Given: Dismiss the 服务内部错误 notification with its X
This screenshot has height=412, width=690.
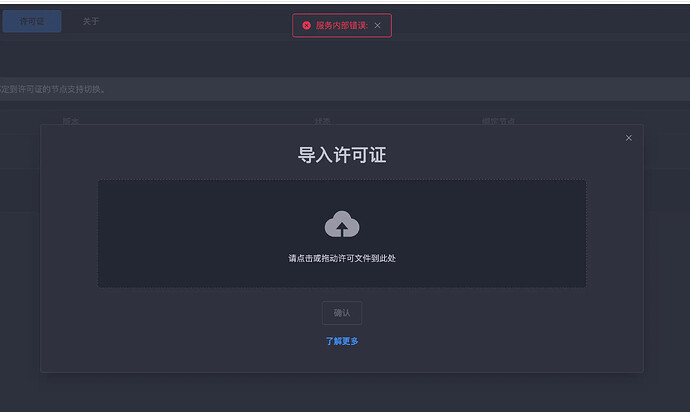Looking at the screenshot, I should tap(378, 26).
